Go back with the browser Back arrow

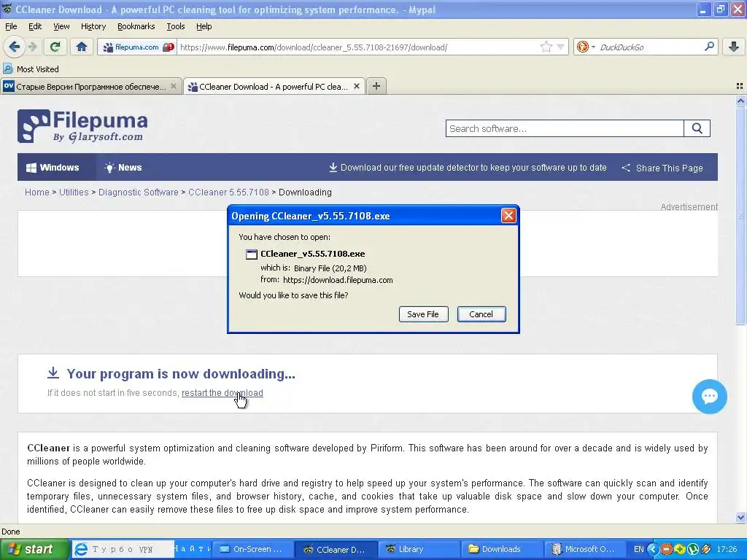[14, 47]
